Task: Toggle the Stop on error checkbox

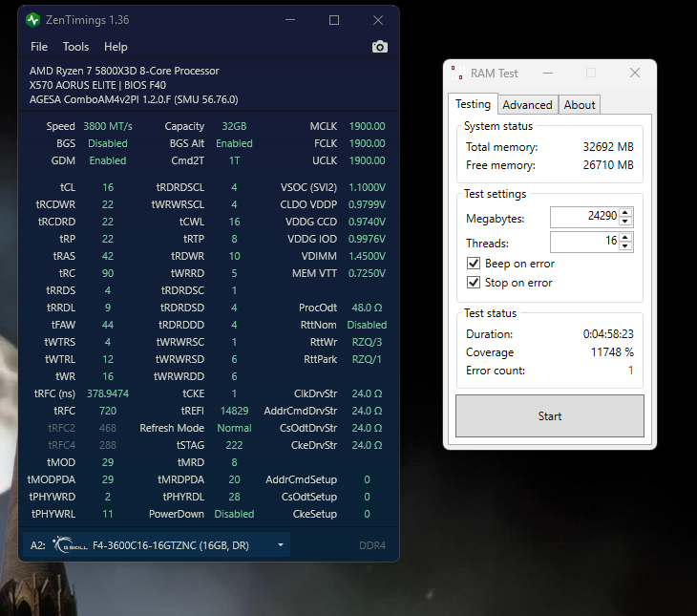Action: click(474, 283)
